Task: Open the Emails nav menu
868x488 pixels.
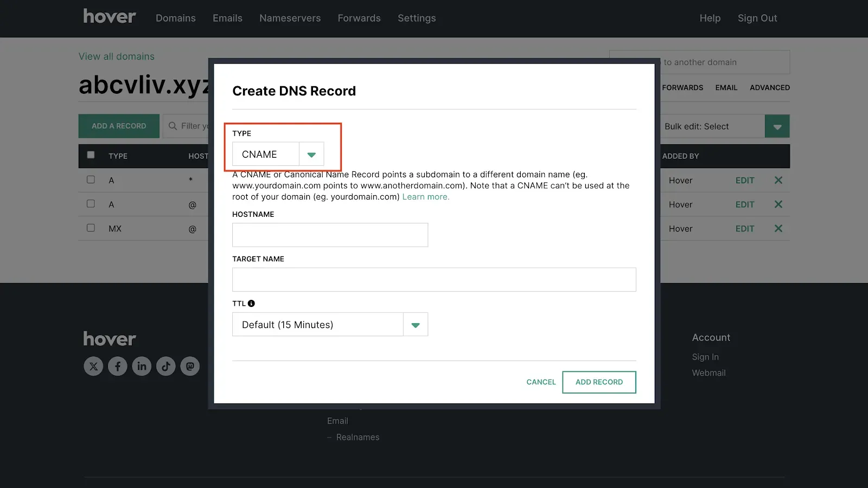Action: (227, 18)
